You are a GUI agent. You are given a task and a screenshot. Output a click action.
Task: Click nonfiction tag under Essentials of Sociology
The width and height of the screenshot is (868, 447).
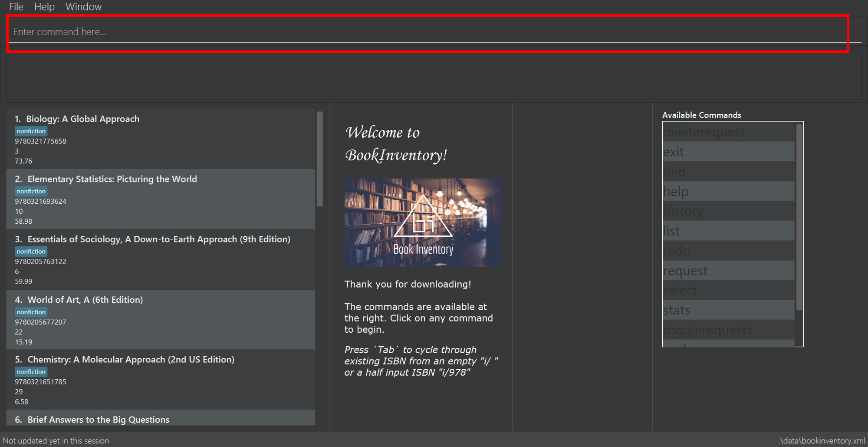(x=31, y=252)
